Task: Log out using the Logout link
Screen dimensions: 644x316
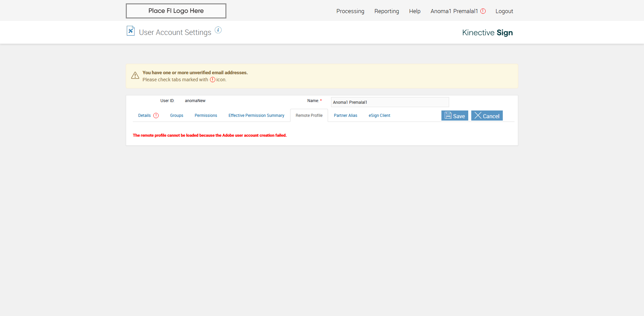Action: click(504, 11)
